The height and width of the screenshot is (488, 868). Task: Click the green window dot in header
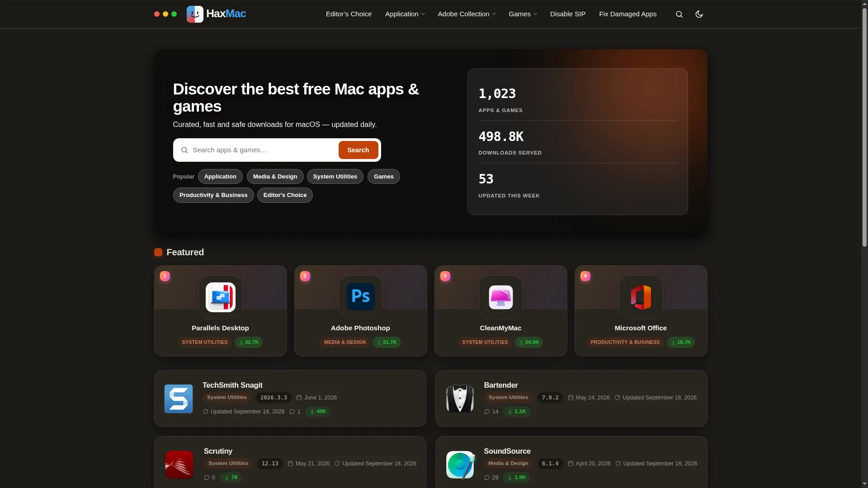pyautogui.click(x=174, y=14)
